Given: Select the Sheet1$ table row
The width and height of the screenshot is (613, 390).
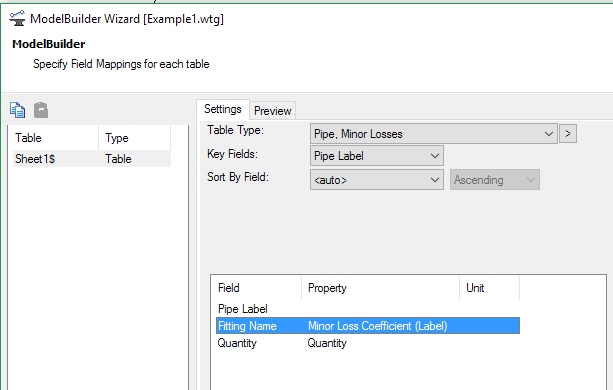Looking at the screenshot, I should 91,159.
